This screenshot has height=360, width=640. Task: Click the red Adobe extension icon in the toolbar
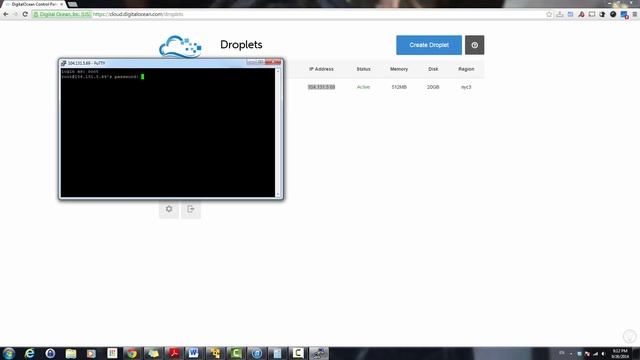point(581,14)
